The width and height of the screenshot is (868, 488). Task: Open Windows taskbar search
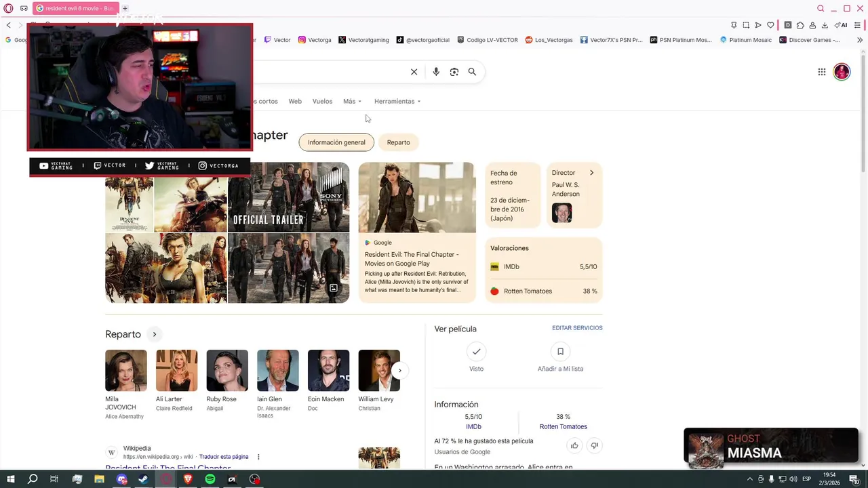click(x=33, y=479)
